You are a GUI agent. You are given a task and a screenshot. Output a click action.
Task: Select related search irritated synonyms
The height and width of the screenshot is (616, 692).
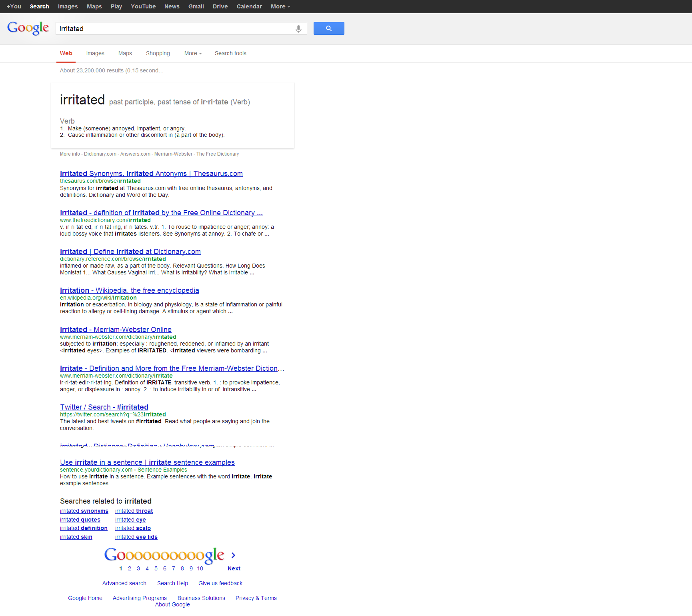84,511
